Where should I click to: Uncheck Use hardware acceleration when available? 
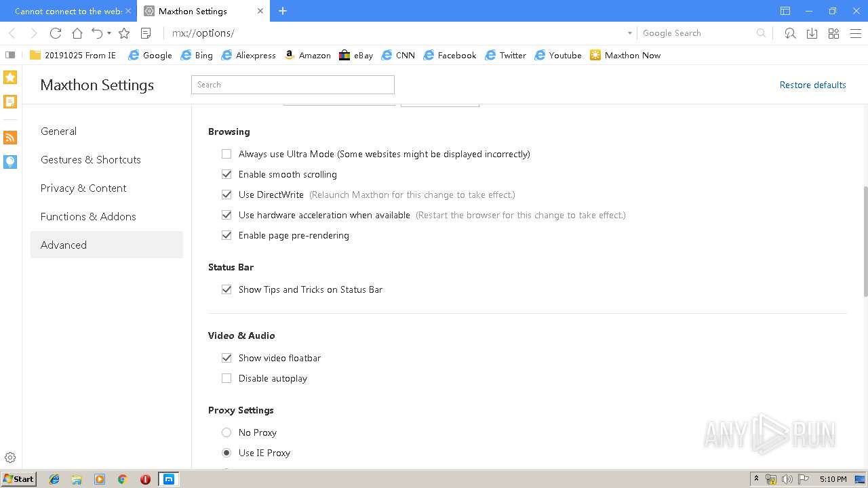[226, 215]
